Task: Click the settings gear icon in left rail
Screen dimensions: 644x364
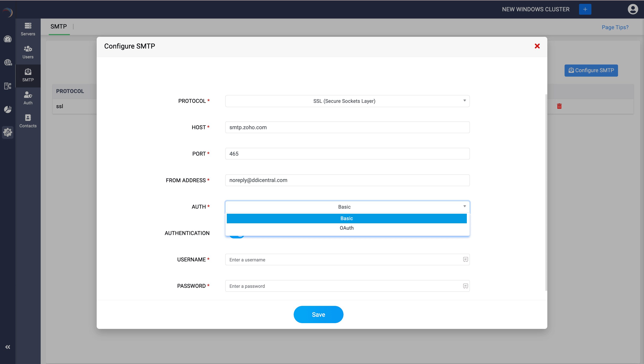Action: 8,132
